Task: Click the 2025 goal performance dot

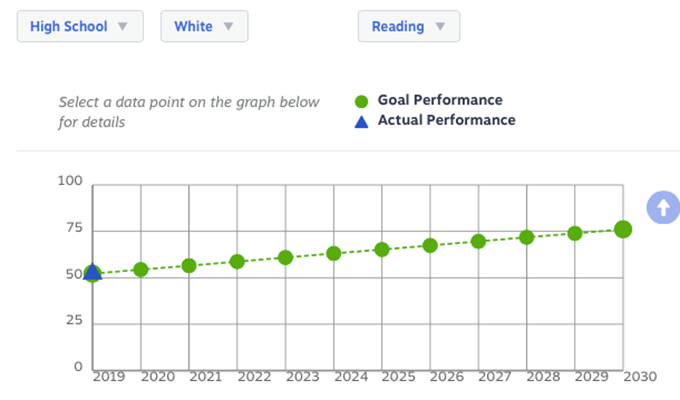Action: click(382, 249)
